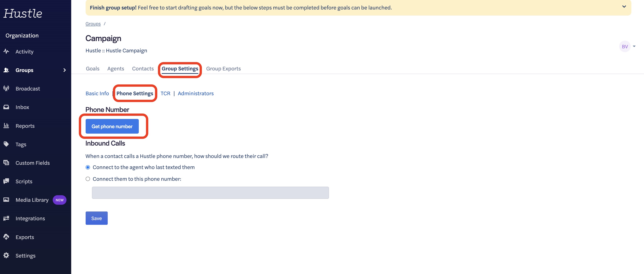Open the BV account dropdown

628,46
